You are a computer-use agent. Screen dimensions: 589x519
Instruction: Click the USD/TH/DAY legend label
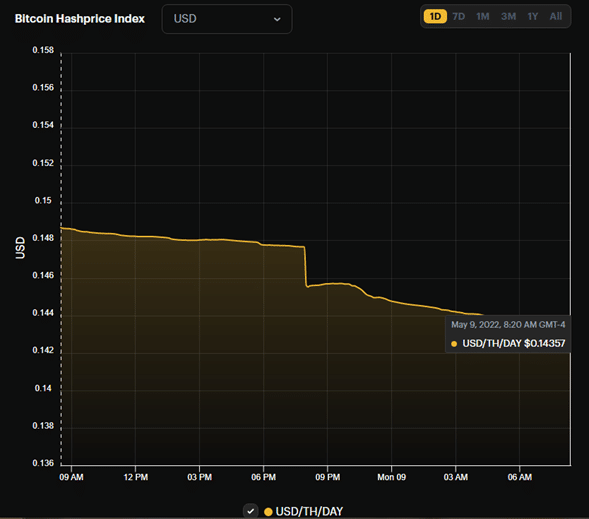click(x=309, y=511)
